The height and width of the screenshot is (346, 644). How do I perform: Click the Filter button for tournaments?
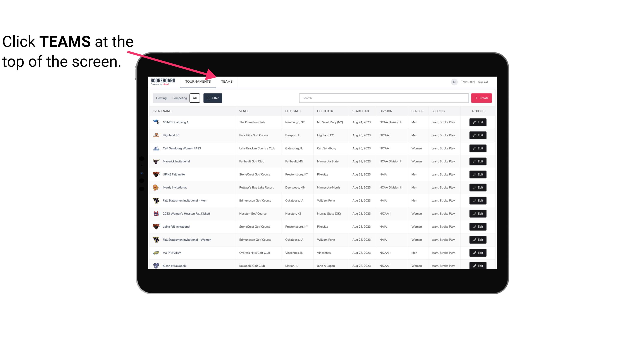pos(213,98)
